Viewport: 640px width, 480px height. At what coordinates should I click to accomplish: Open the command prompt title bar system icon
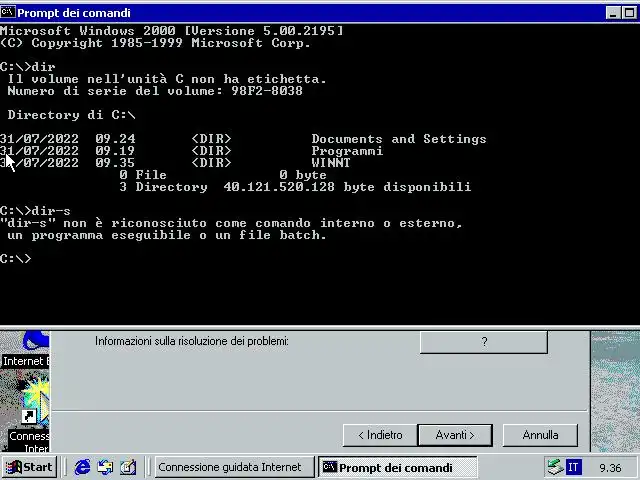click(x=7, y=12)
